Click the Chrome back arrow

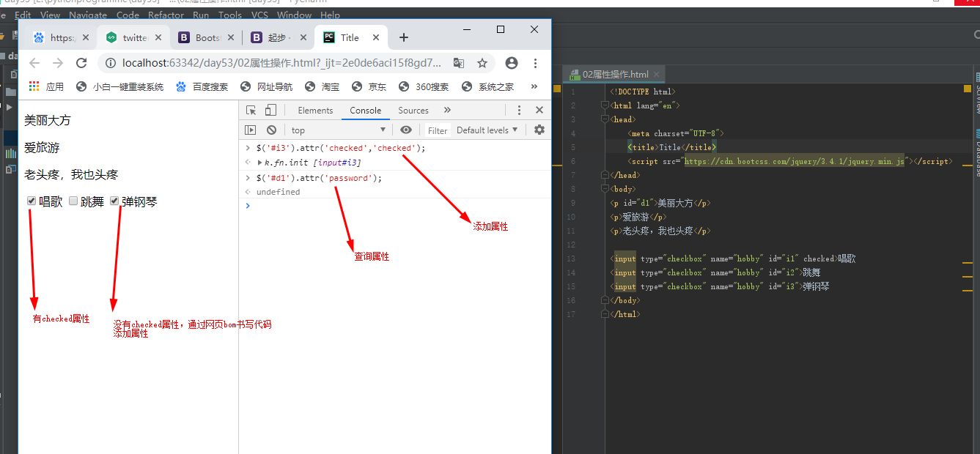point(34,63)
